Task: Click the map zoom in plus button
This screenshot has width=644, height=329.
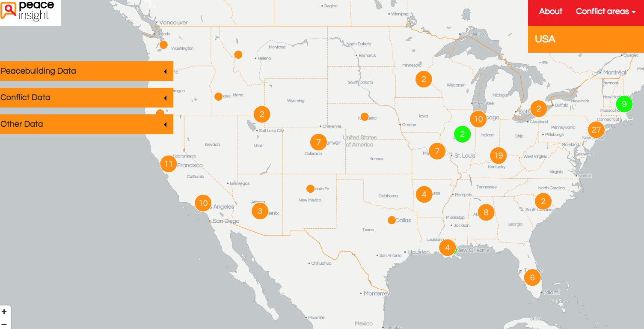Action: point(5,312)
